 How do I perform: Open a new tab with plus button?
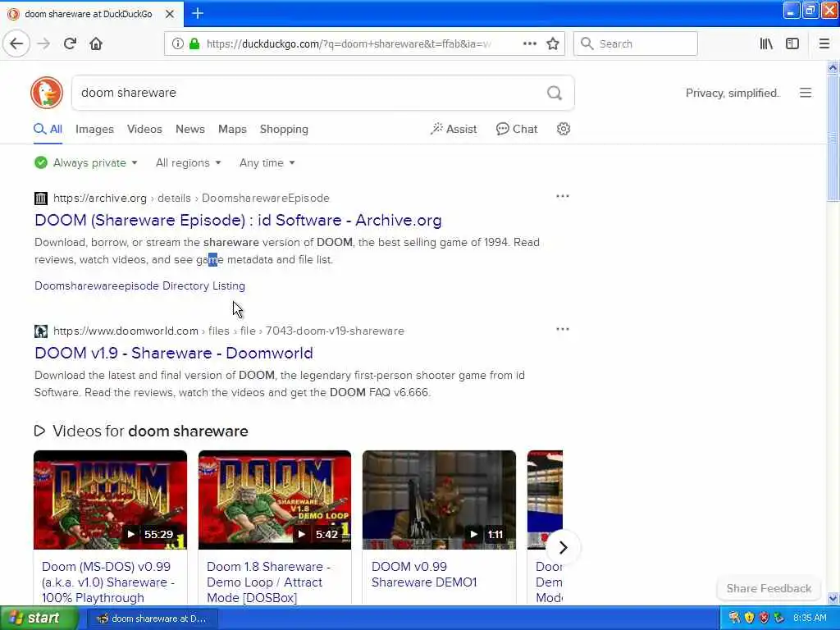click(198, 13)
